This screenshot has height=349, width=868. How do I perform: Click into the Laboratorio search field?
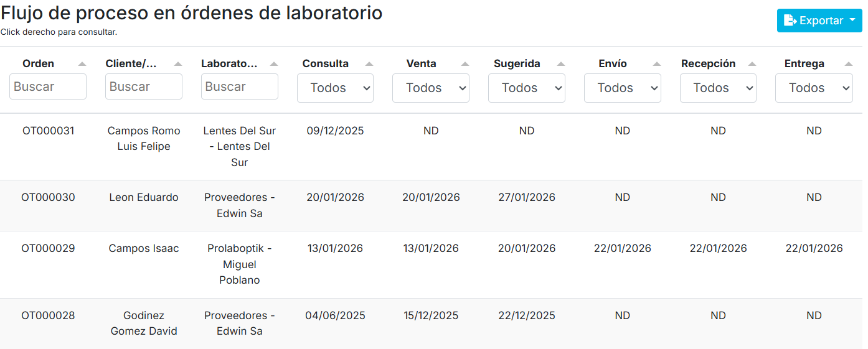pyautogui.click(x=240, y=86)
